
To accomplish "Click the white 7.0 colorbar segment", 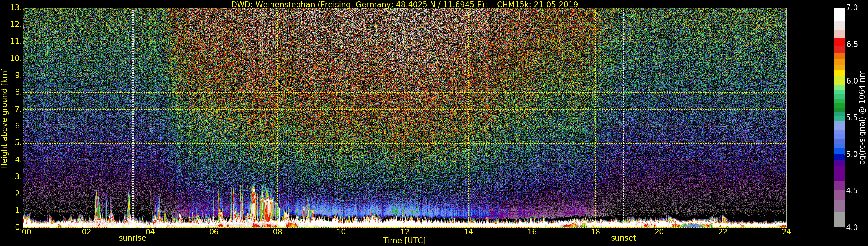I will (x=840, y=14).
